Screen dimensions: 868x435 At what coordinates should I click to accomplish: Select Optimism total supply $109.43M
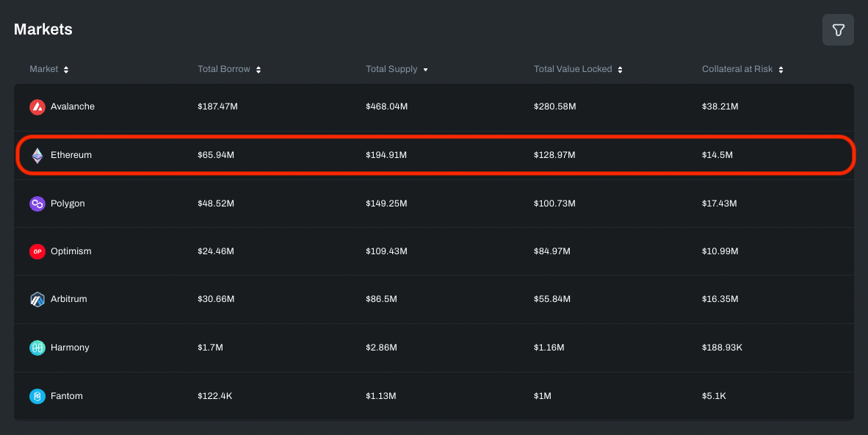[x=386, y=251]
